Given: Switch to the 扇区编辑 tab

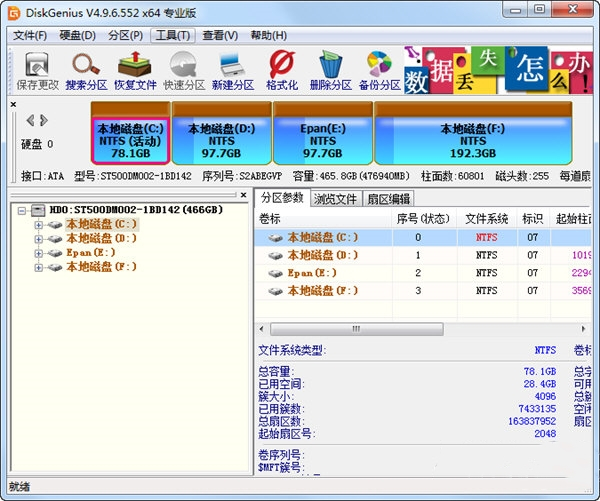Looking at the screenshot, I should point(387,199).
